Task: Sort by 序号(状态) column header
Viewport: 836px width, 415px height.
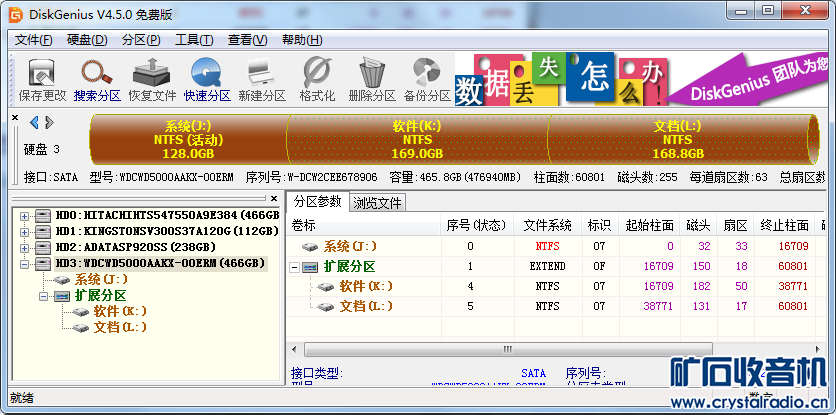Action: tap(477, 226)
